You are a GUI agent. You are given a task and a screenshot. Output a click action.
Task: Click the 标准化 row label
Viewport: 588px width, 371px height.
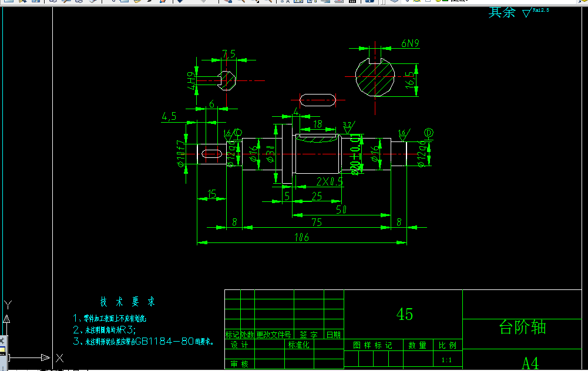pyautogui.click(x=299, y=345)
